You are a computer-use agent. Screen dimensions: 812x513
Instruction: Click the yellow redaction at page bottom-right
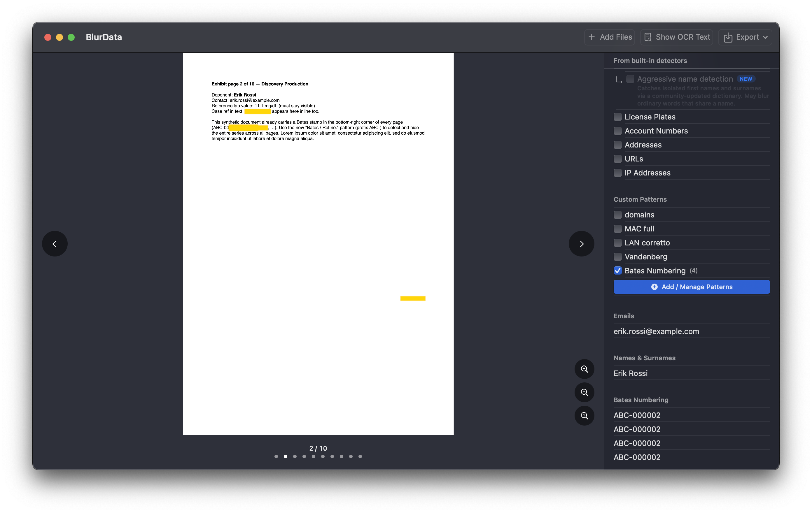pyautogui.click(x=413, y=298)
